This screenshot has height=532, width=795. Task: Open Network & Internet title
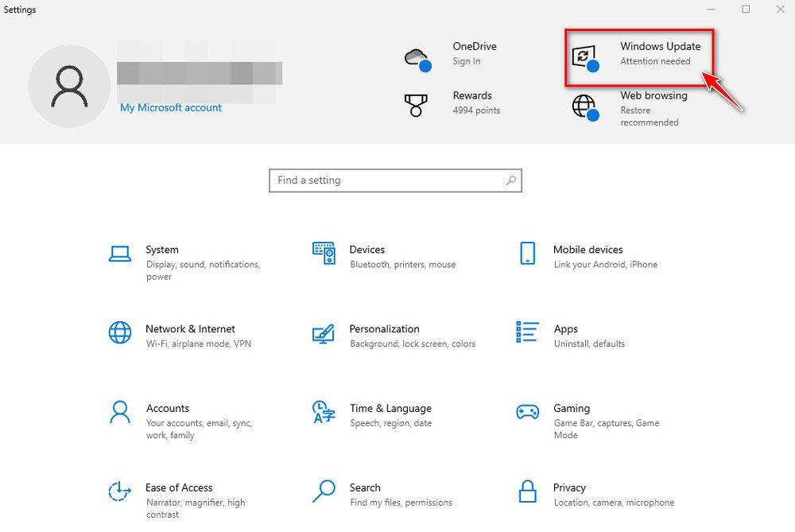190,328
